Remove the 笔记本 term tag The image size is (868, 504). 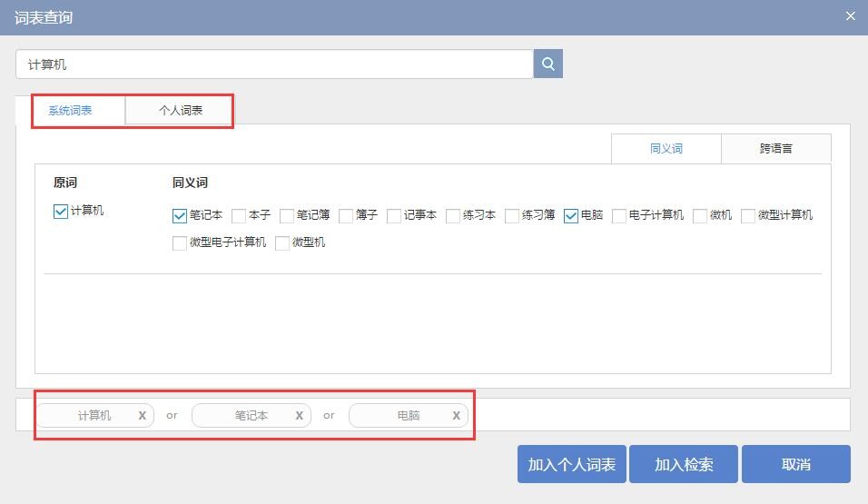coord(300,416)
